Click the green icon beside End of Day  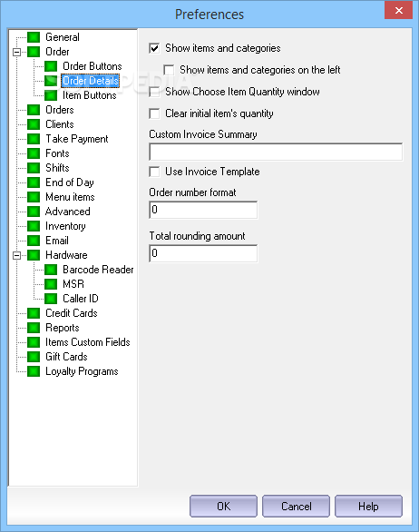[x=34, y=182]
